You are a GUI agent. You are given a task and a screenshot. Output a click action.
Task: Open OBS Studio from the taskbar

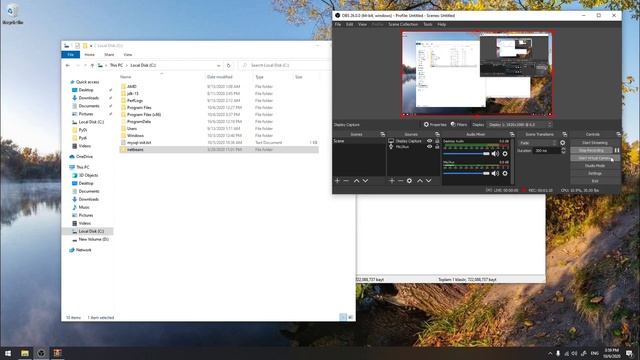click(x=41, y=353)
